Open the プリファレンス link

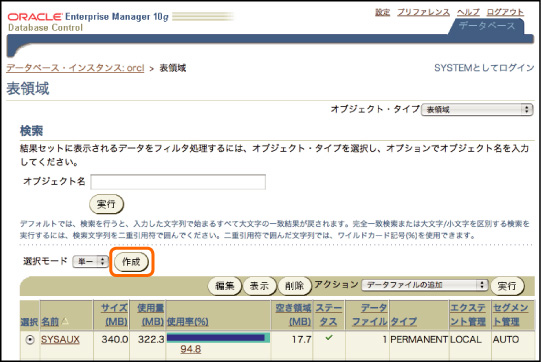423,12
